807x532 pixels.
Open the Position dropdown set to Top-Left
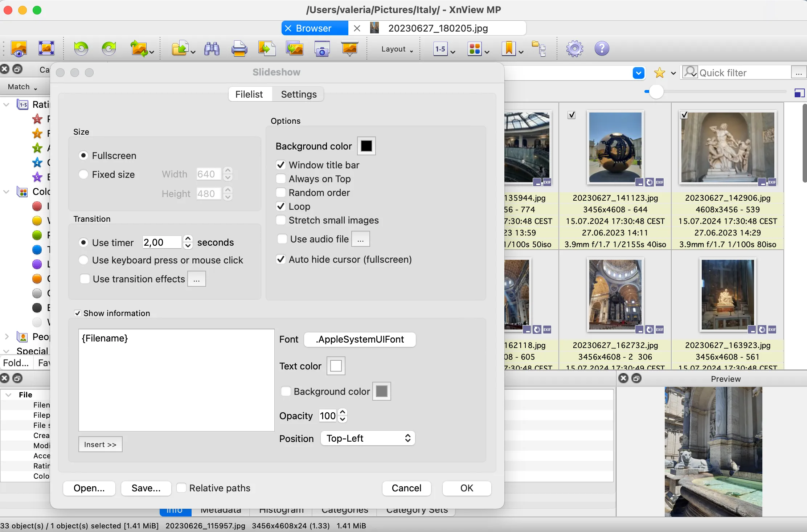tap(367, 438)
